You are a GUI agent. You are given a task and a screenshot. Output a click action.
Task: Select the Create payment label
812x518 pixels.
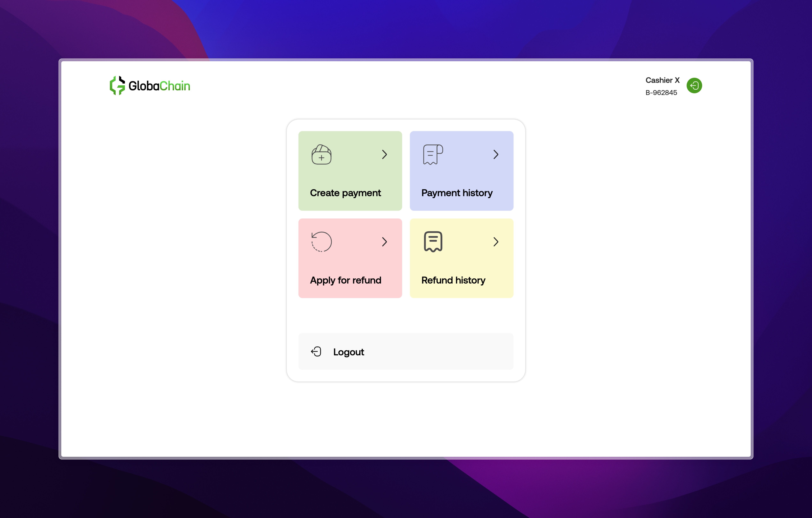(345, 193)
